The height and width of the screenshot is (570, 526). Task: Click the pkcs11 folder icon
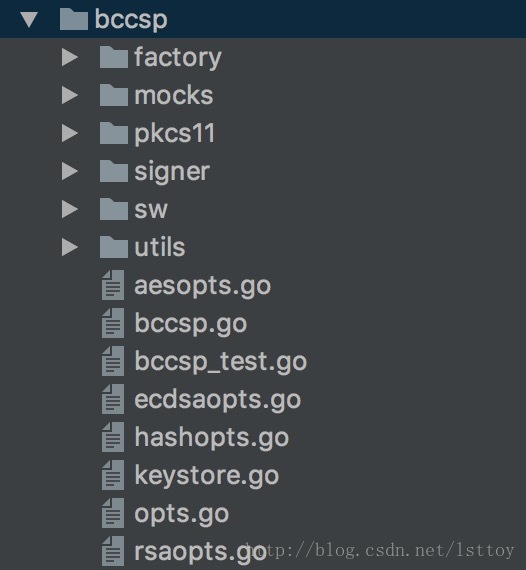[114, 133]
